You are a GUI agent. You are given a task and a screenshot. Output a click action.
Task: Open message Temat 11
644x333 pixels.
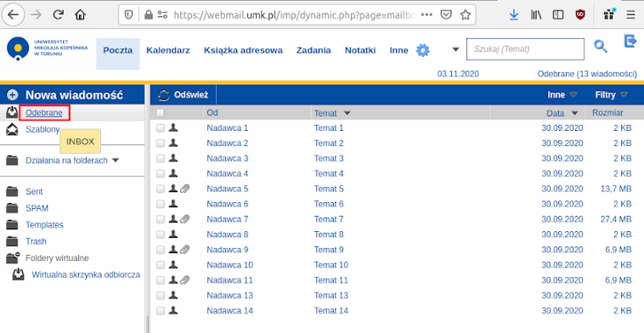click(330, 280)
